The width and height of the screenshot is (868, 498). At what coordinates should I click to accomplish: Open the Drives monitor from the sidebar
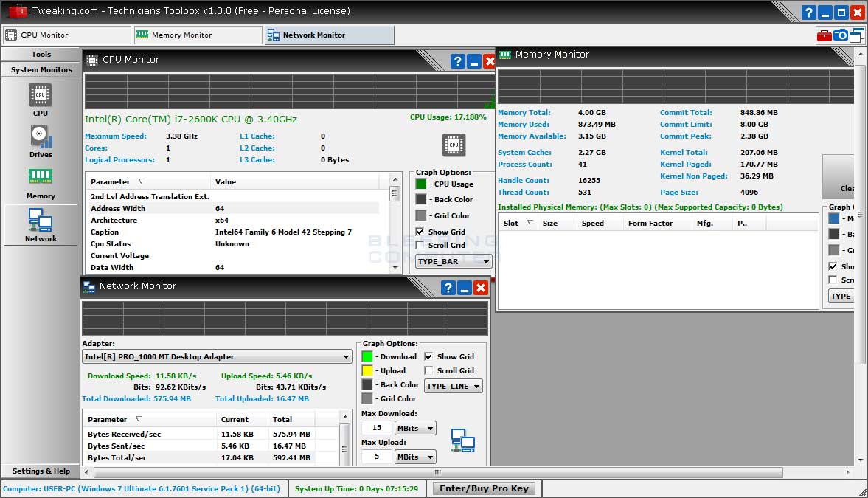41,141
